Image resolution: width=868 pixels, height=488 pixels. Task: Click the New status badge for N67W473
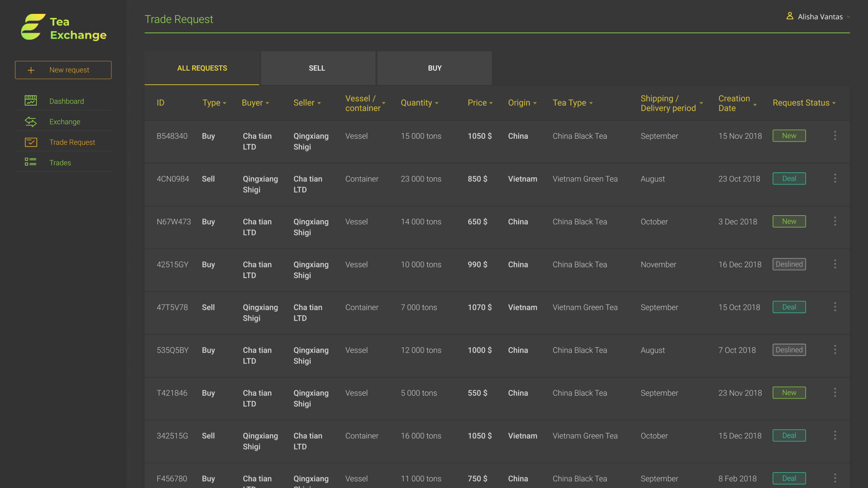(789, 221)
